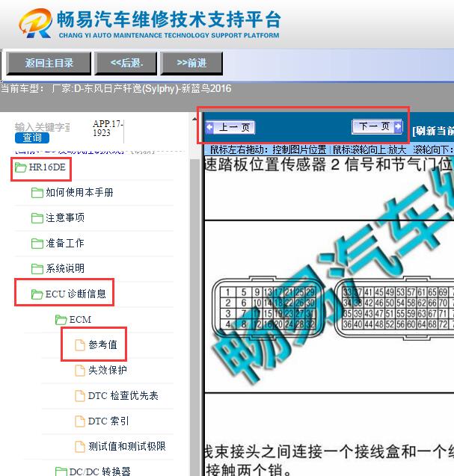Go forward with the >>前进 button

tap(191, 63)
